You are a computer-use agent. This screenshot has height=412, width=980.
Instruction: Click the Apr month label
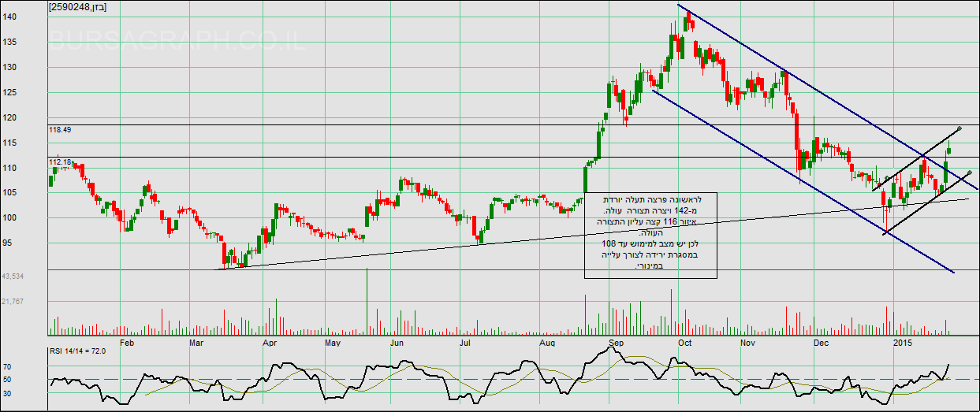coord(270,343)
